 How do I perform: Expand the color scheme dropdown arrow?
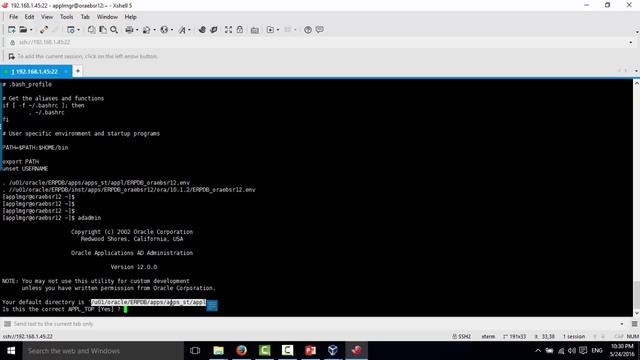(154, 30)
